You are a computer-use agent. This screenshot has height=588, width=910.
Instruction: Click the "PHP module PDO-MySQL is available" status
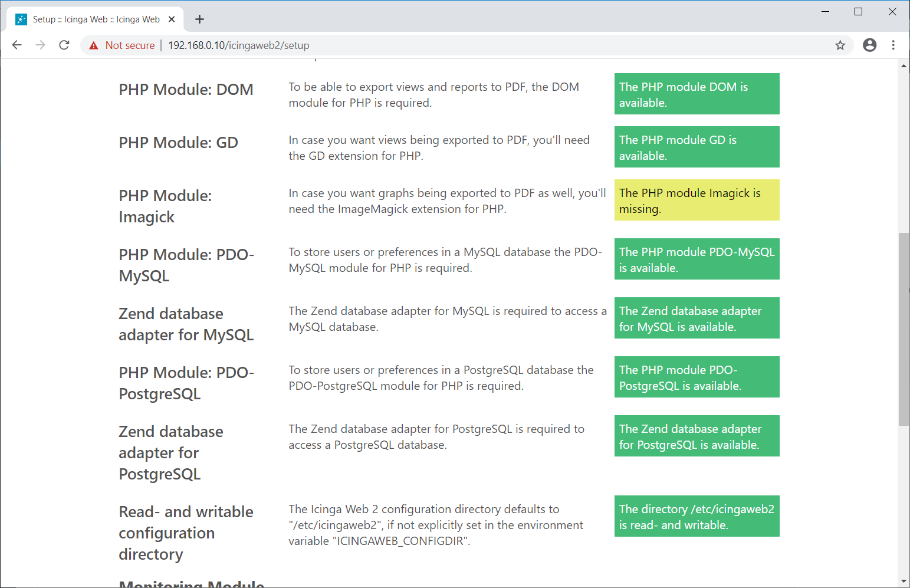coord(697,259)
